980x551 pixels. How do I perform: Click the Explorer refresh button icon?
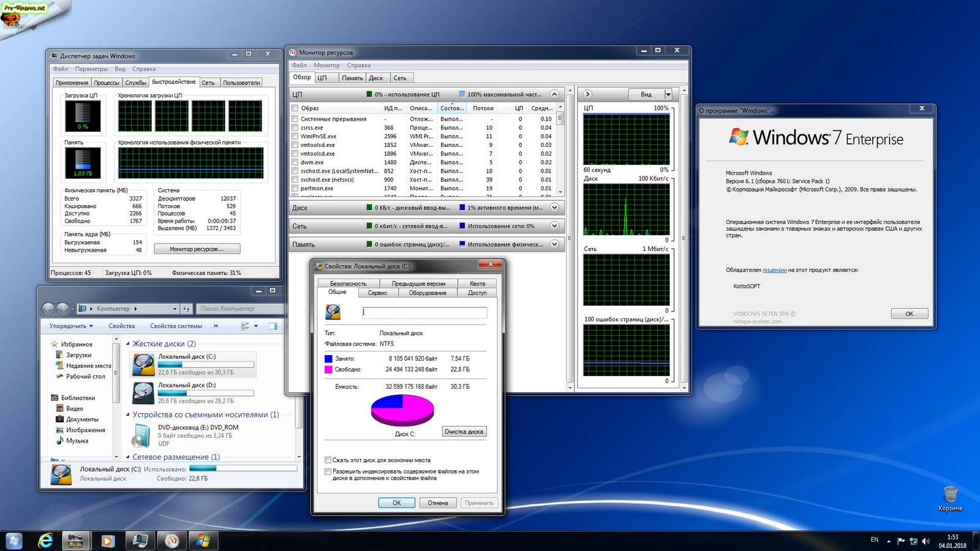[186, 309]
